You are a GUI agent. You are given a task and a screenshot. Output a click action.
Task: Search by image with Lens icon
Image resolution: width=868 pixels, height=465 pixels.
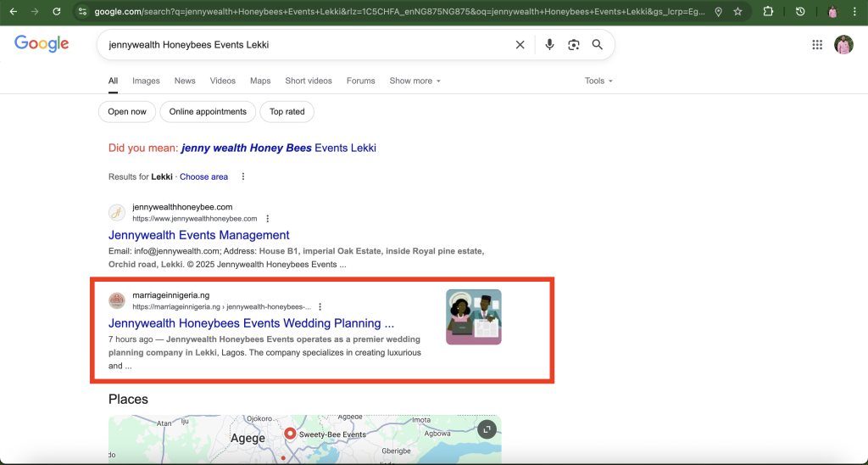pyautogui.click(x=574, y=45)
